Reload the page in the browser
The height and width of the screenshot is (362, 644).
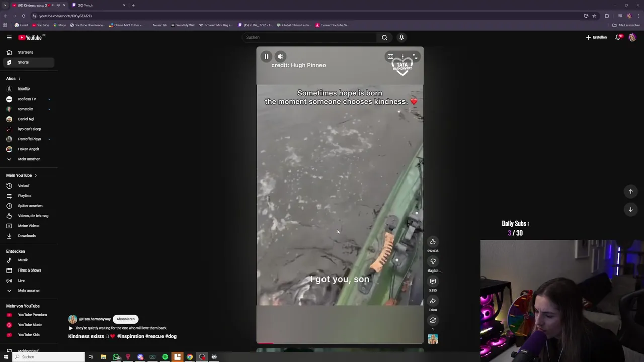(23, 16)
